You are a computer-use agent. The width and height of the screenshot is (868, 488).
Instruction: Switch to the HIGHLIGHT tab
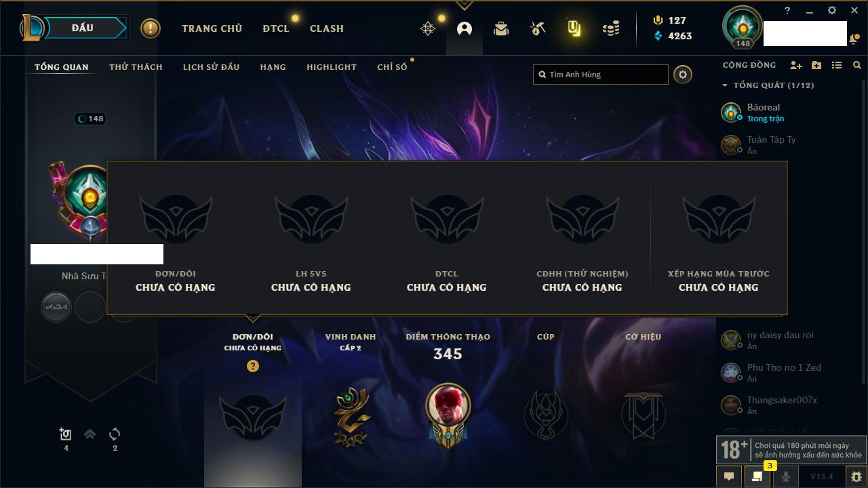(x=332, y=67)
